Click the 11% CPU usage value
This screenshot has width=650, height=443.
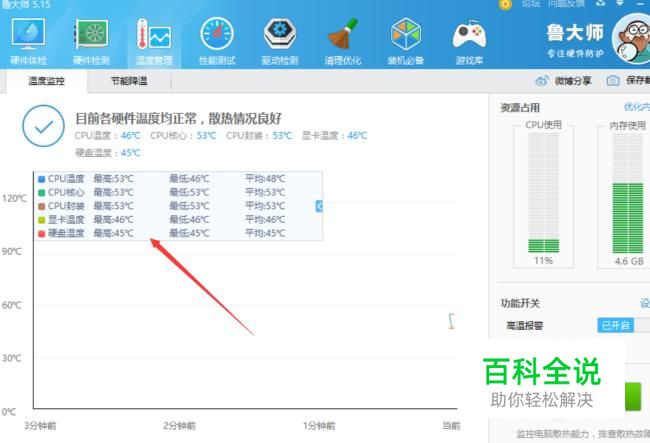(x=543, y=260)
